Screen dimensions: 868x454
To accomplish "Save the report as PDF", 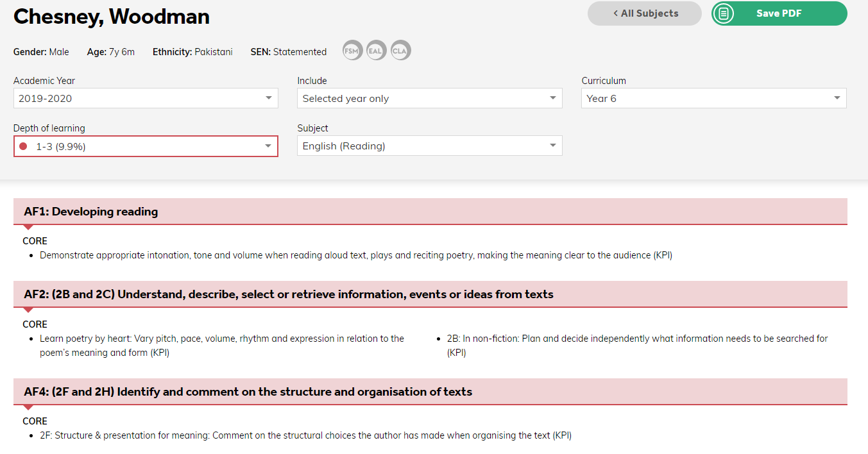I will pyautogui.click(x=779, y=13).
